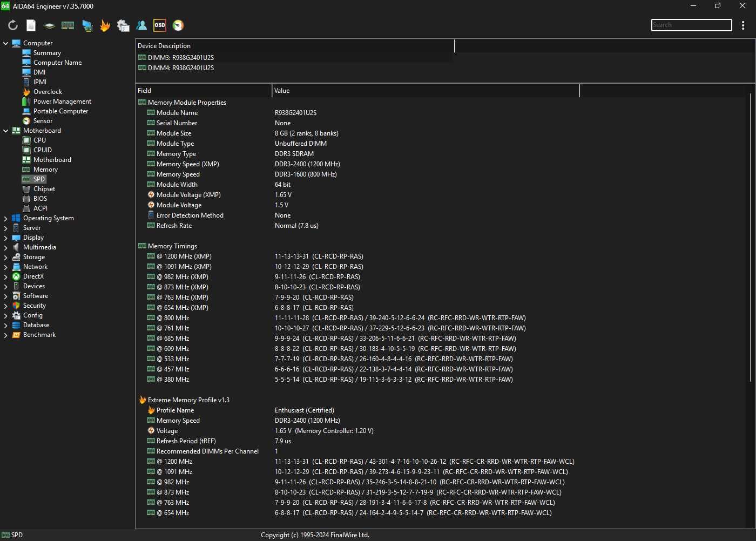Open Motherboard sub-item page
Screen dimensions: 756x541
pos(52,160)
